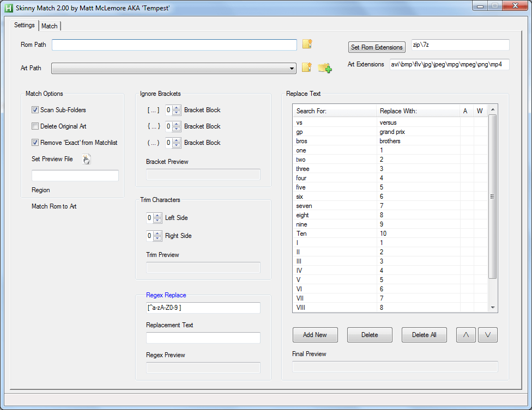Select the Settings tab
The width and height of the screenshot is (532, 410).
[25, 25]
